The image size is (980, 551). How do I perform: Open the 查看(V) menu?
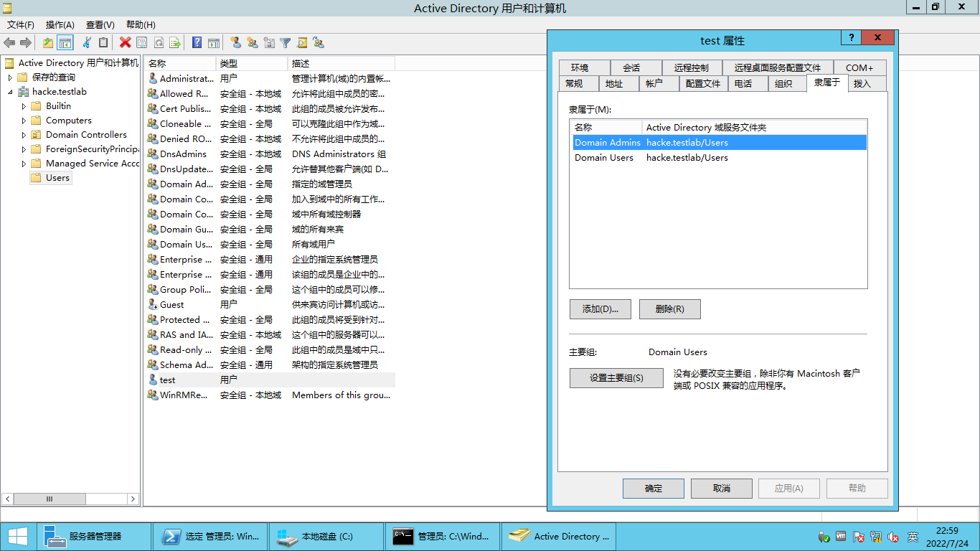tap(99, 24)
